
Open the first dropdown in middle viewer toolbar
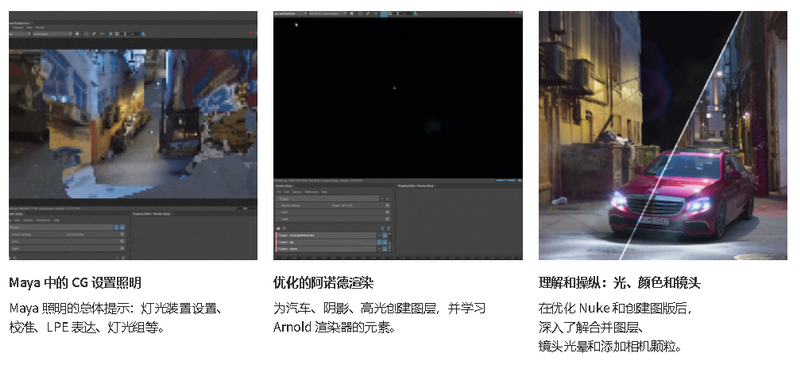pos(291,14)
